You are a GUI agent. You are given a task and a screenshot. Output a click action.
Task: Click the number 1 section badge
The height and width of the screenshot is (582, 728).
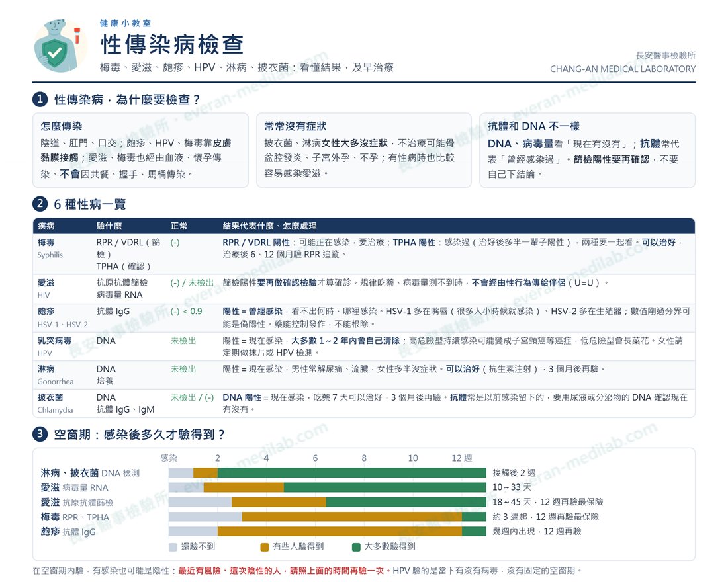pos(40,99)
